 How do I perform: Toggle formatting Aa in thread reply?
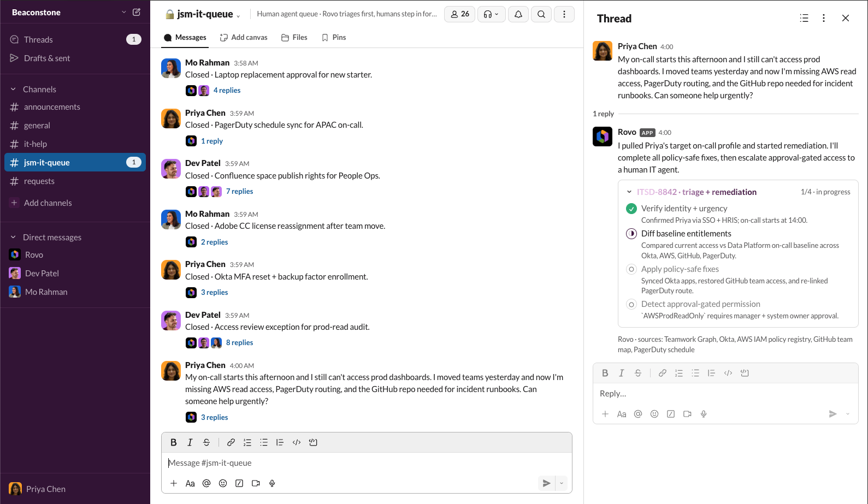click(x=622, y=414)
